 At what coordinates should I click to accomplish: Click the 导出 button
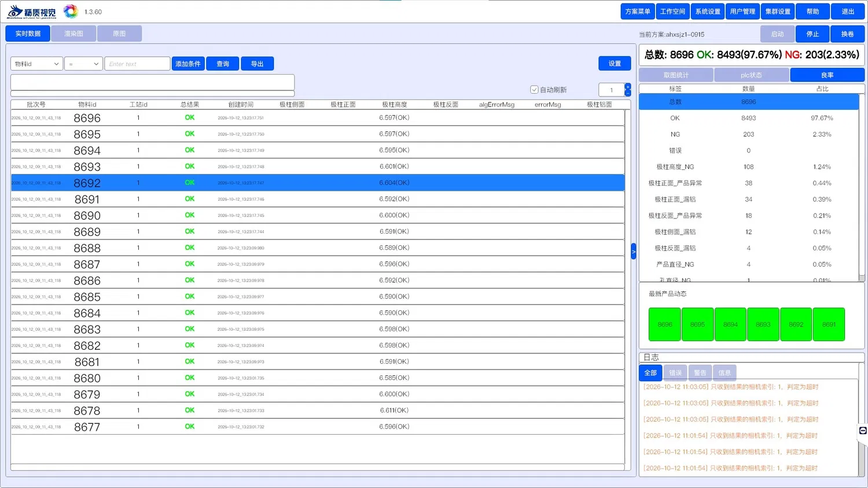(258, 64)
